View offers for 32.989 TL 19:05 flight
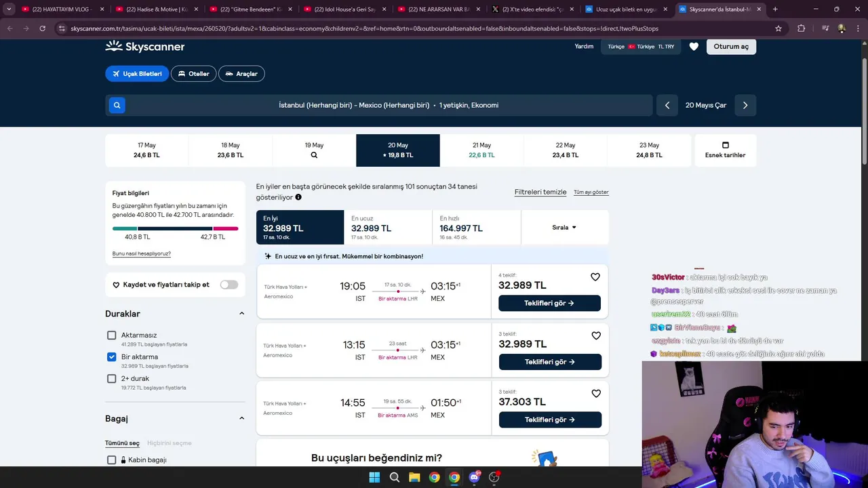This screenshot has height=488, width=868. [549, 303]
